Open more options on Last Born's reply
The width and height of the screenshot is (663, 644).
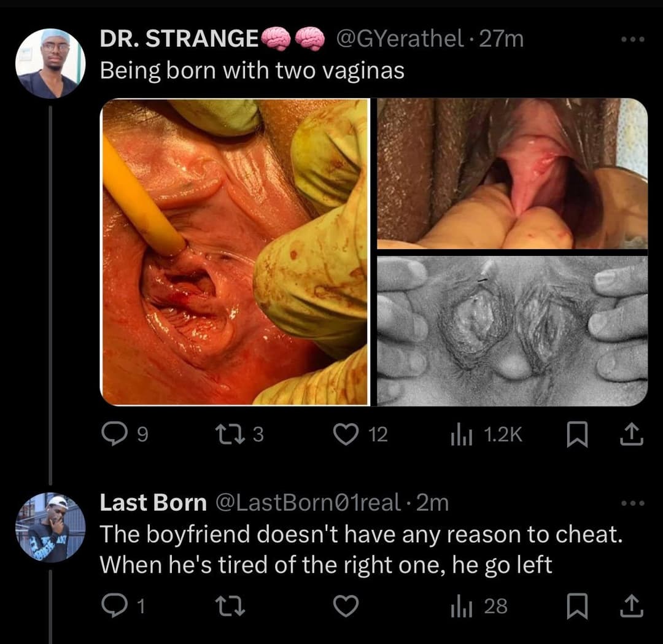(632, 503)
